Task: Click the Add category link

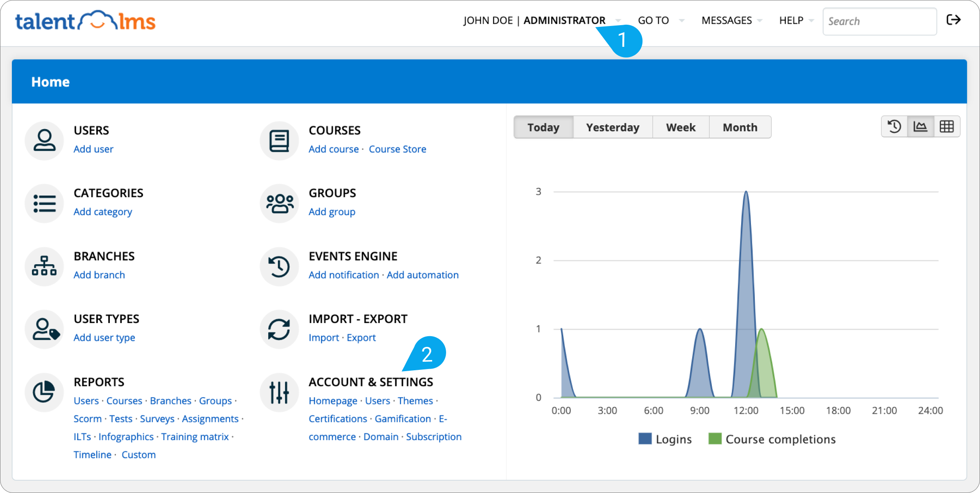Action: click(103, 212)
